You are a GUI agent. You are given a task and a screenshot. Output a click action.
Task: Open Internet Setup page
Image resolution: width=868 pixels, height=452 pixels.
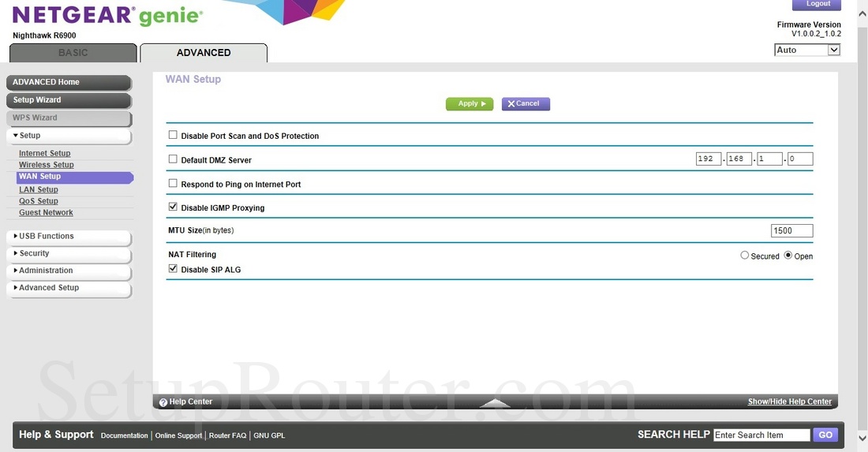[45, 153]
